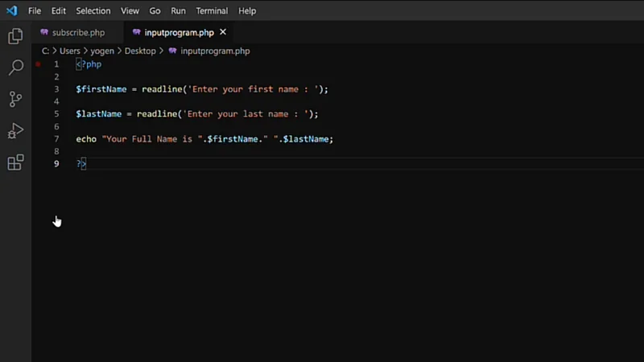Image resolution: width=644 pixels, height=362 pixels.
Task: Open the Run and Debug view icon
Action: pos(15,131)
